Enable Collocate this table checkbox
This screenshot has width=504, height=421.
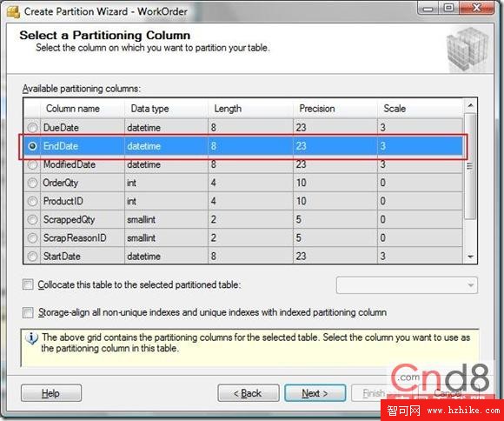28,284
